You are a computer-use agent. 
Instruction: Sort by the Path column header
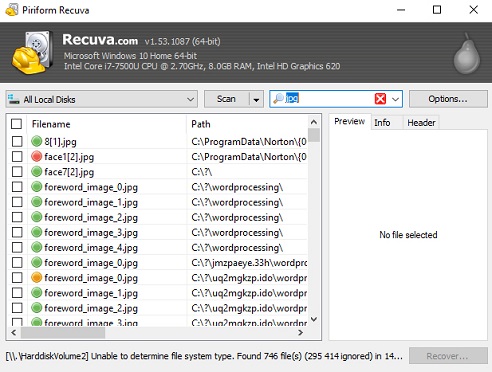click(x=247, y=124)
